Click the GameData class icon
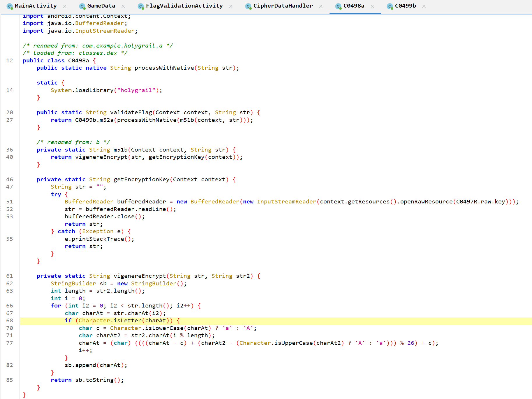The height and width of the screenshot is (399, 532). click(x=82, y=6)
